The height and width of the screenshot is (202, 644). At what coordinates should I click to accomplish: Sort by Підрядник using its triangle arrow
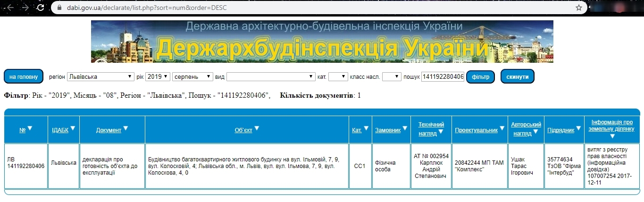578,128
